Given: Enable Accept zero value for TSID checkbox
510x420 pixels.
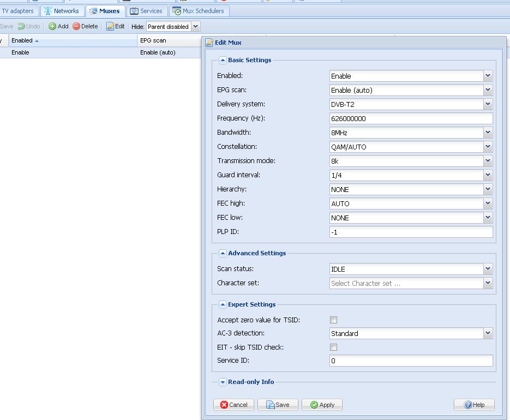Looking at the screenshot, I should click(334, 320).
